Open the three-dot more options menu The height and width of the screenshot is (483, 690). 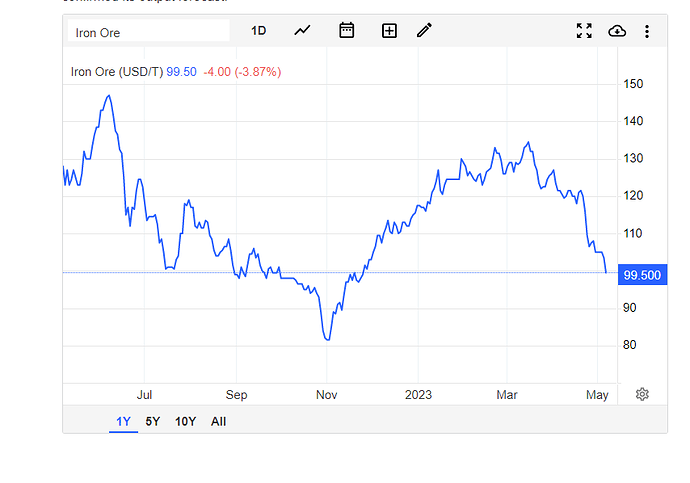647,31
